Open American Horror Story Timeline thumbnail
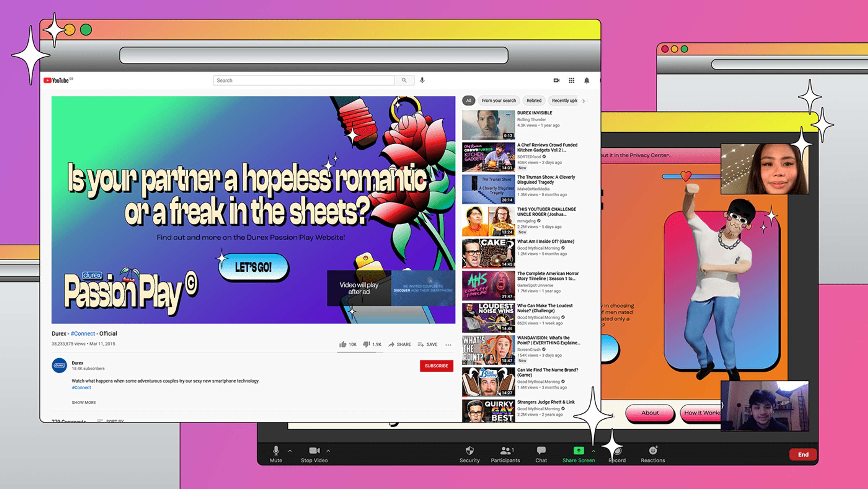This screenshot has height=489, width=868. click(x=488, y=286)
